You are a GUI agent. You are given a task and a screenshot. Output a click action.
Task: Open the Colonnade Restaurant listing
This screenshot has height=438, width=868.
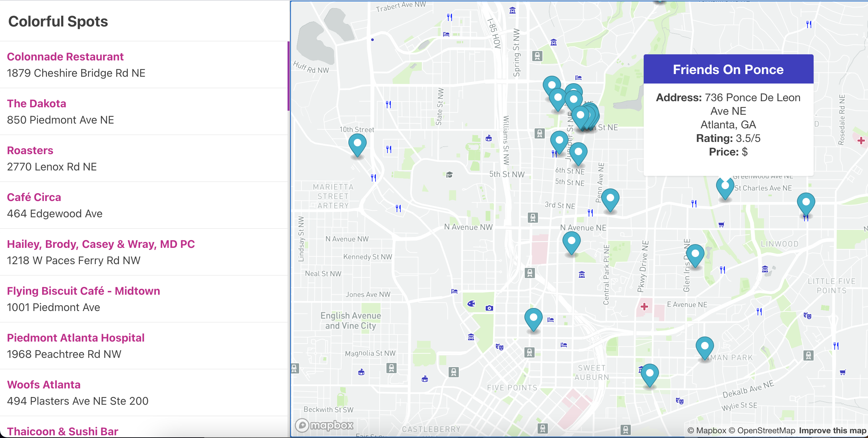[65, 57]
